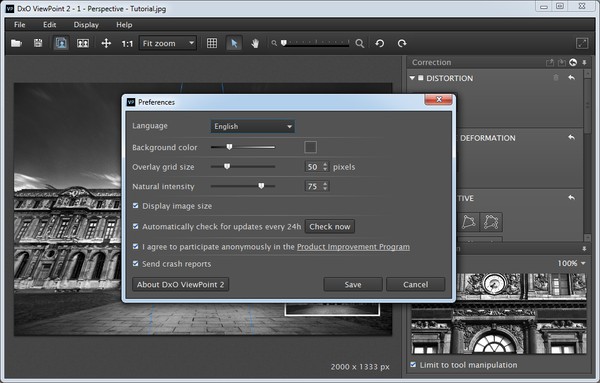Viewport: 600px width, 383px height.
Task: Adjust the Background color slider
Action: coord(243,147)
